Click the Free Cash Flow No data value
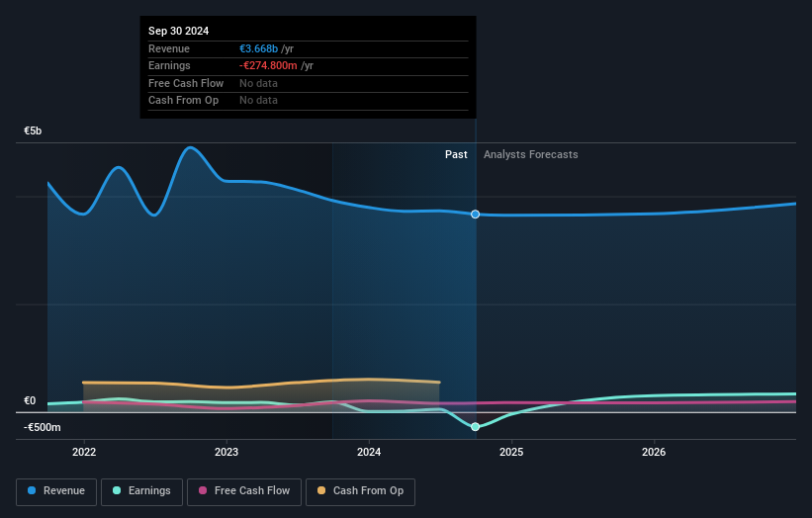 [x=258, y=83]
